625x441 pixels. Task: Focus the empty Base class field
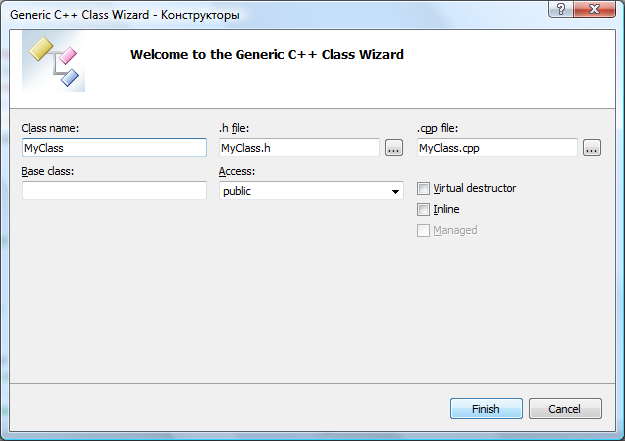click(114, 191)
